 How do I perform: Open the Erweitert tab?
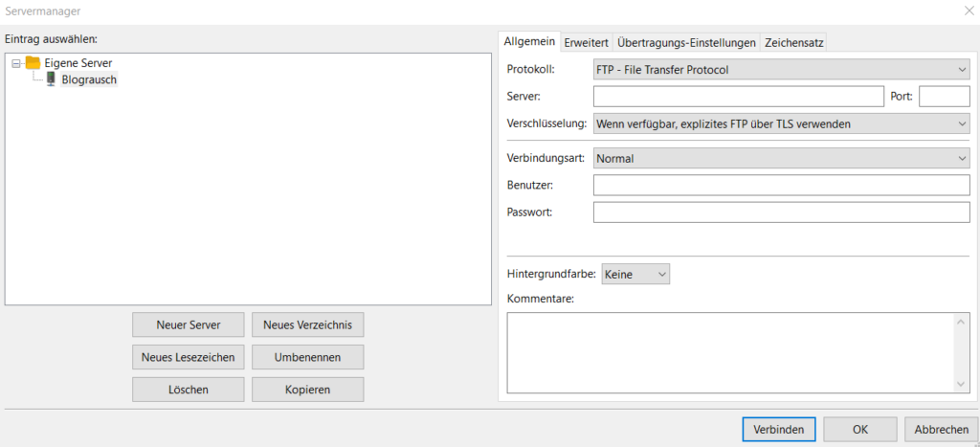587,42
